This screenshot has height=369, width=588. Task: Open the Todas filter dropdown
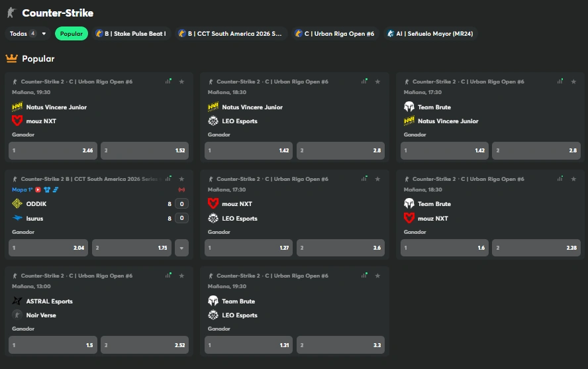pyautogui.click(x=28, y=33)
